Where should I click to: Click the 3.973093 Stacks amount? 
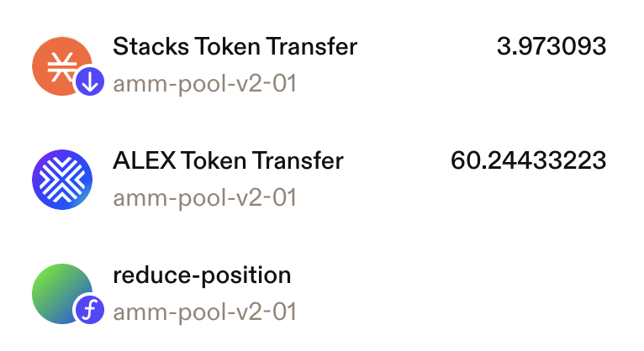point(552,46)
